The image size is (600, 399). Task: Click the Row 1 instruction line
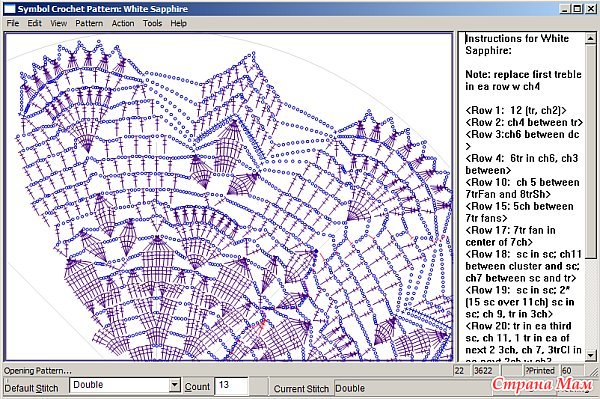point(516,110)
